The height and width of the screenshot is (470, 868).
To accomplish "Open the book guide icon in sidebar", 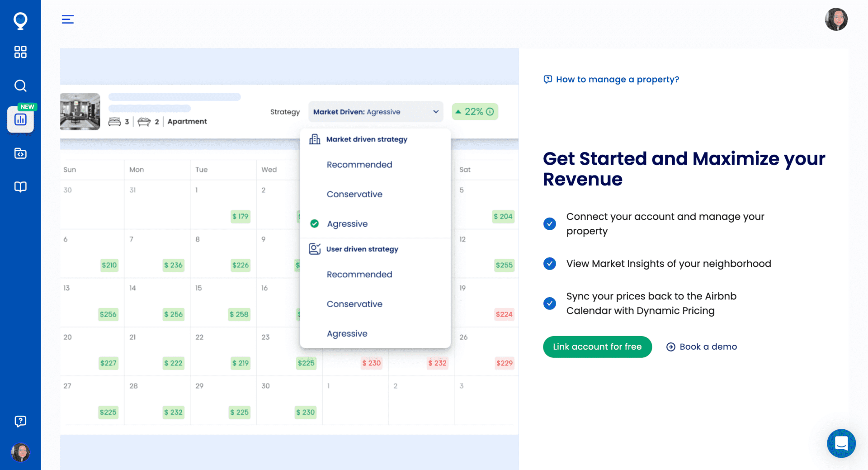I will (x=20, y=187).
